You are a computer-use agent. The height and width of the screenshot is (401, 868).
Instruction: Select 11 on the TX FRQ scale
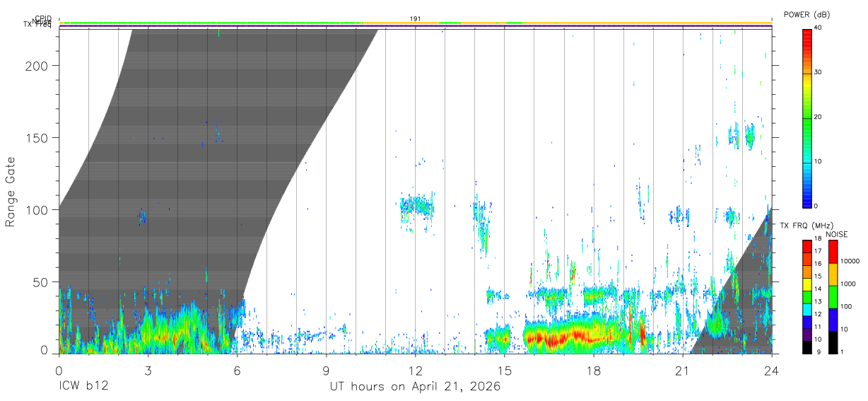(817, 327)
